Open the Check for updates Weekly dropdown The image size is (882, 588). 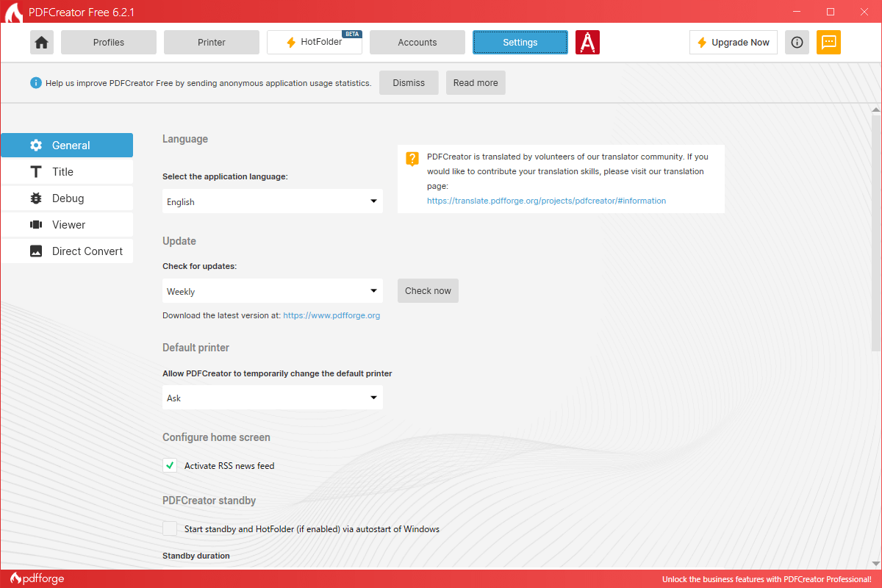272,291
